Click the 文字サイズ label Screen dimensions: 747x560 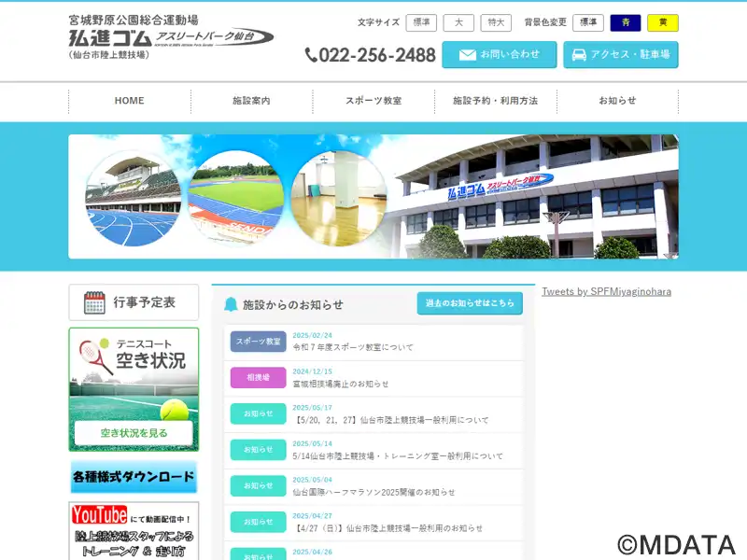click(379, 22)
